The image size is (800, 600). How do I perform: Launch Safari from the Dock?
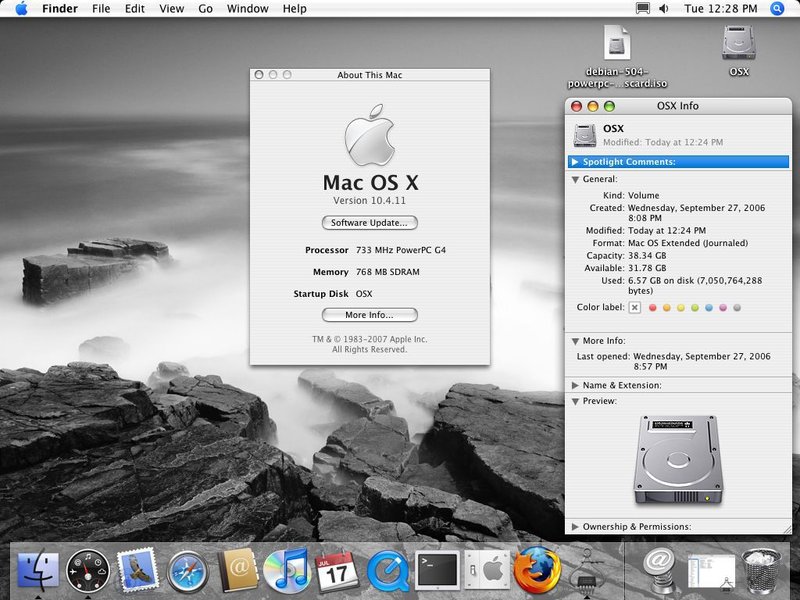click(x=187, y=571)
